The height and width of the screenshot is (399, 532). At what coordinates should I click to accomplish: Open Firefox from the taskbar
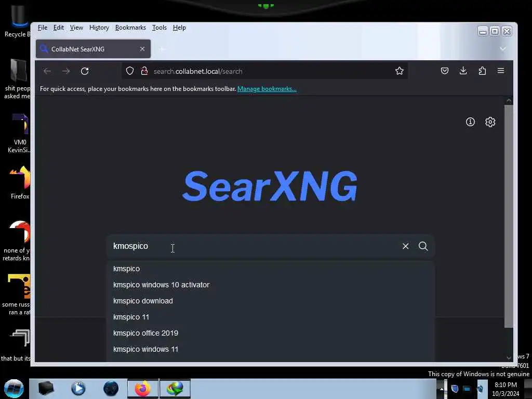pos(143,389)
